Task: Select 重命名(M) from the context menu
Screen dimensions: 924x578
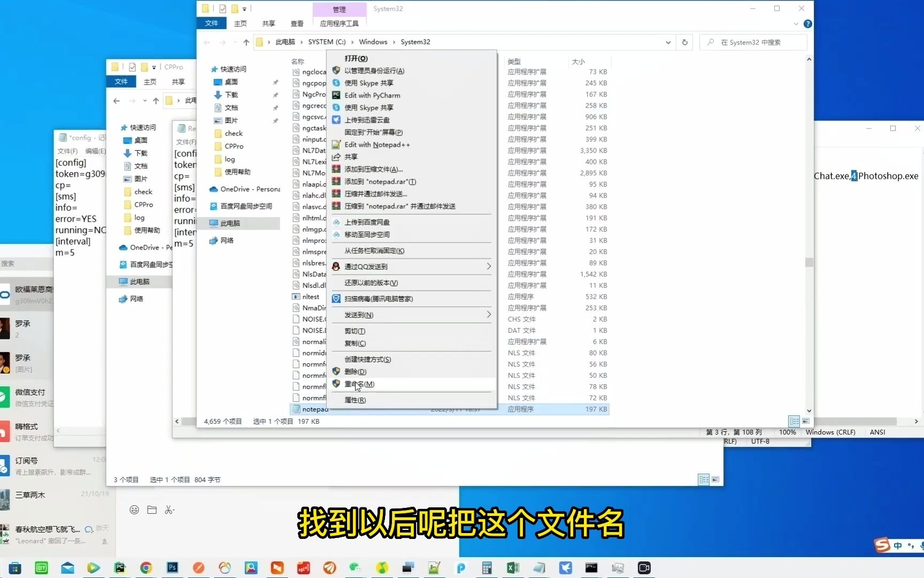Action: click(358, 384)
